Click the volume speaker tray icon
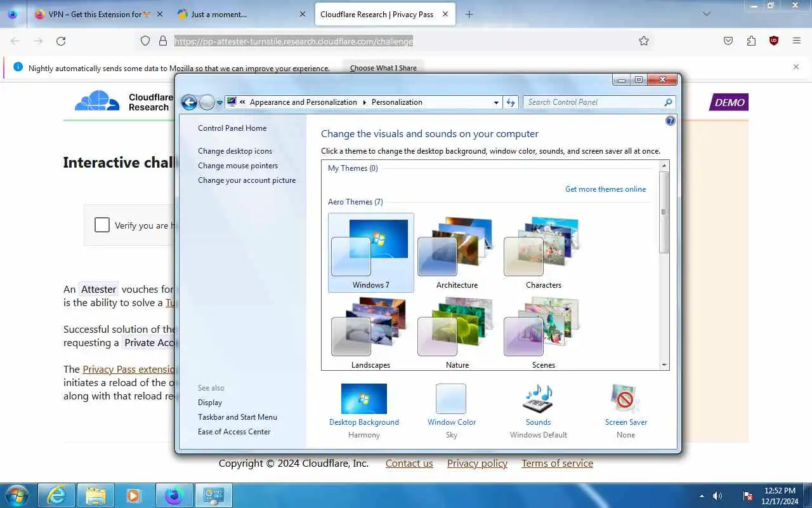 point(717,496)
